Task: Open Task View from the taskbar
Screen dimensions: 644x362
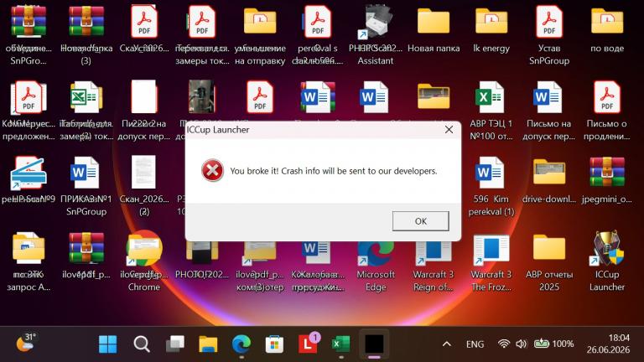Action: 175,344
